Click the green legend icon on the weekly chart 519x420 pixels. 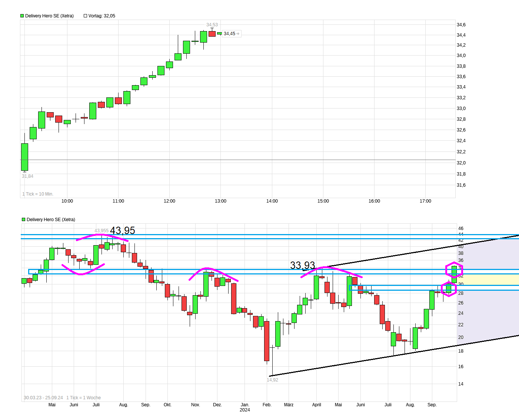tap(23, 219)
